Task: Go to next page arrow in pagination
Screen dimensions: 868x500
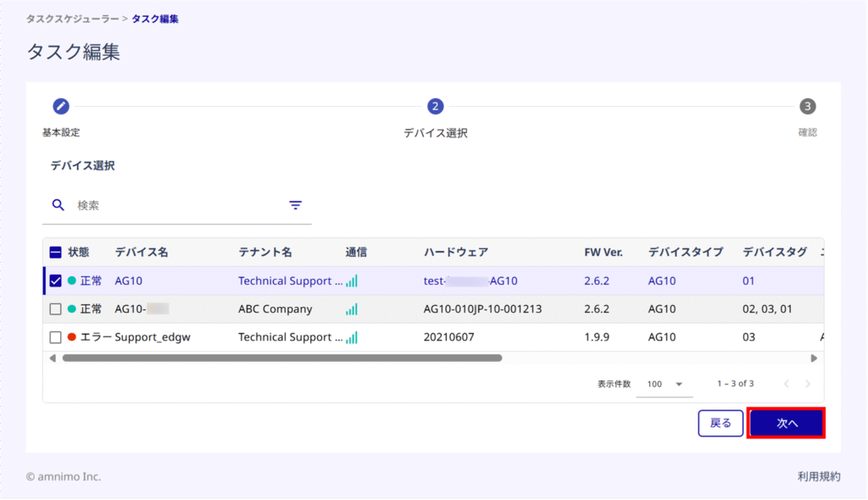Action: pos(808,384)
